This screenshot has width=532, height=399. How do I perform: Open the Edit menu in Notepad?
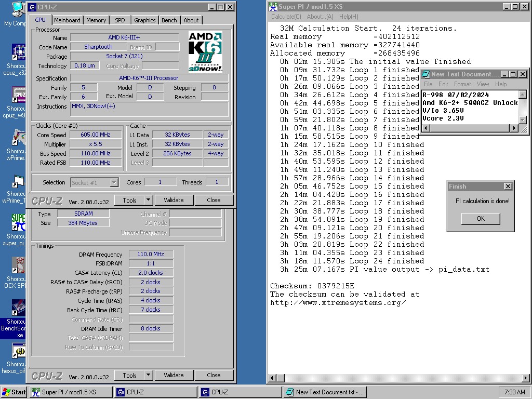coord(443,84)
